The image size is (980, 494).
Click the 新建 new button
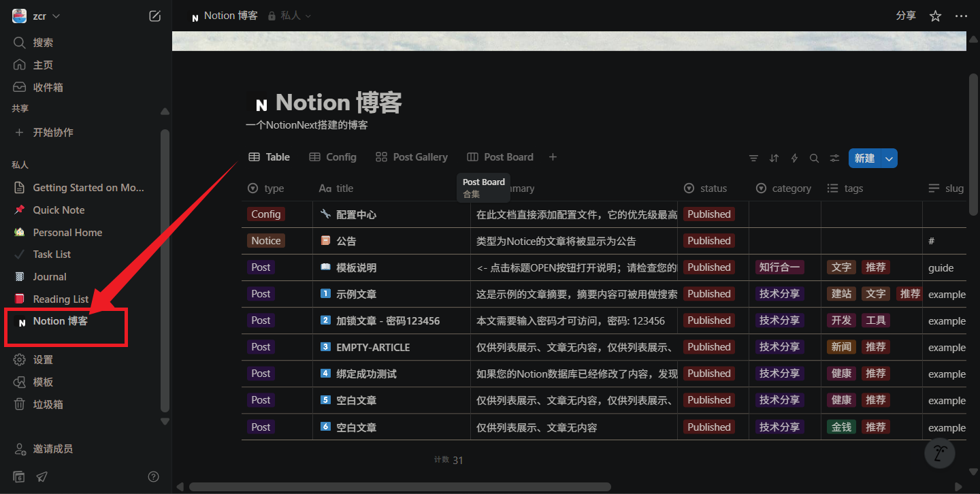pyautogui.click(x=864, y=159)
